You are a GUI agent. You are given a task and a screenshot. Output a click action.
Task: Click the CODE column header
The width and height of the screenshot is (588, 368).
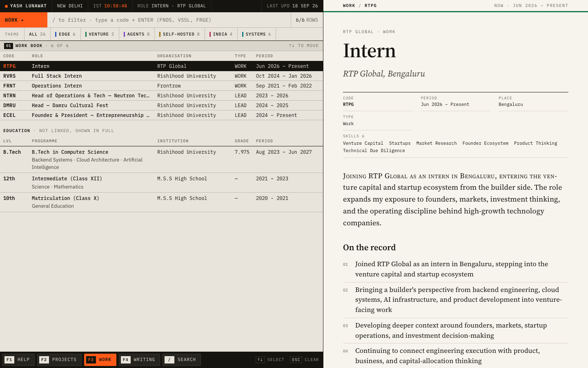point(9,56)
